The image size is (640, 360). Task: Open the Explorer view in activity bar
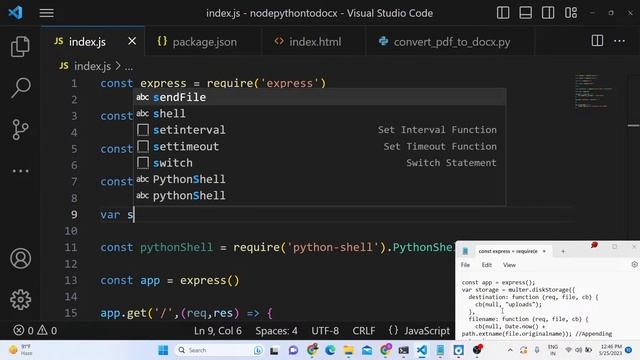[20, 46]
